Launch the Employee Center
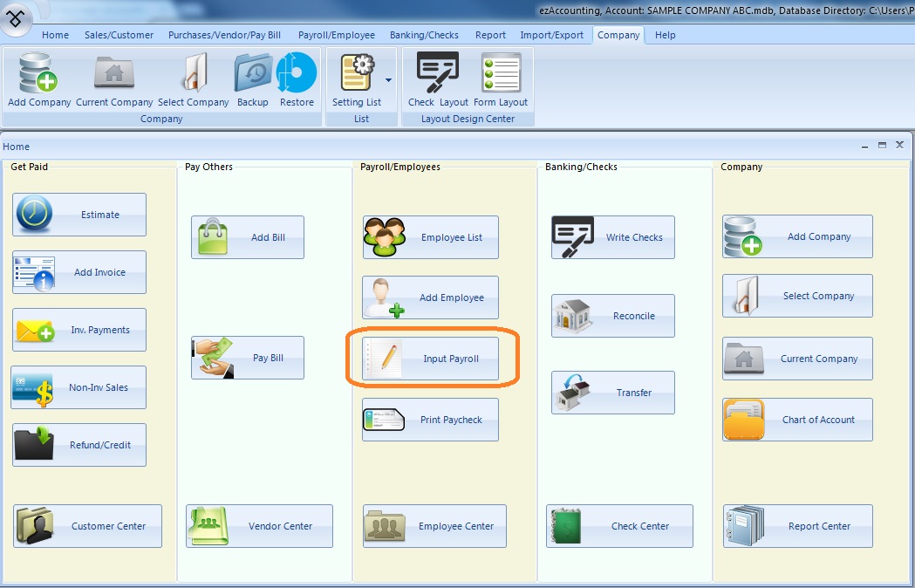Screen dimensions: 915x588 [434, 526]
